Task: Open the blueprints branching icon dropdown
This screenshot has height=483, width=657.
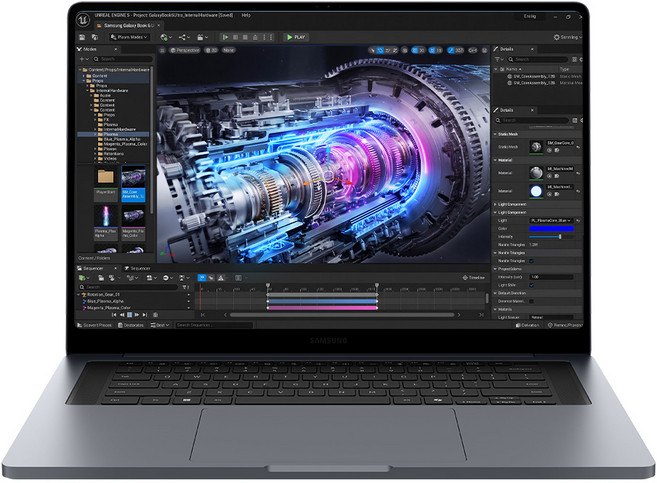Action: click(x=184, y=37)
